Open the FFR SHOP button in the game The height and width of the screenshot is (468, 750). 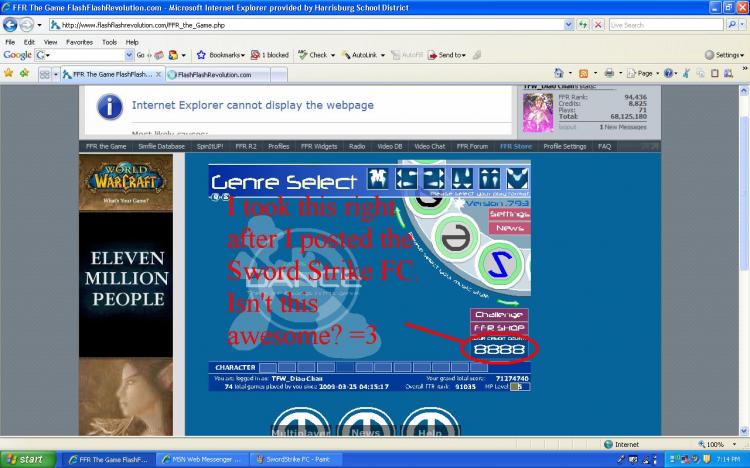499,328
